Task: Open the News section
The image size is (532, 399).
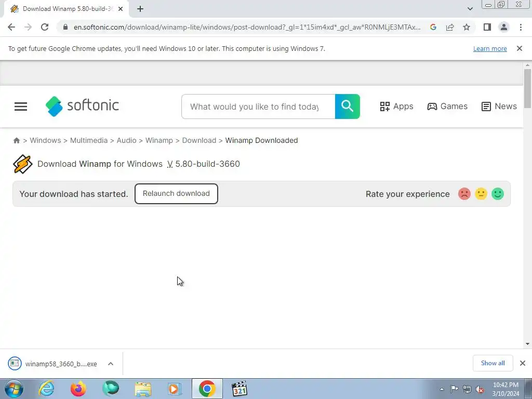Action: (499, 106)
